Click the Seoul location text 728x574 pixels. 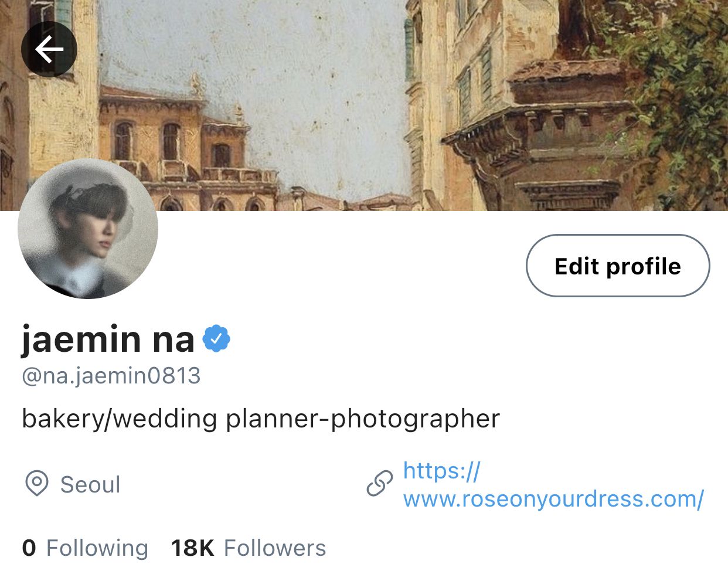(90, 485)
